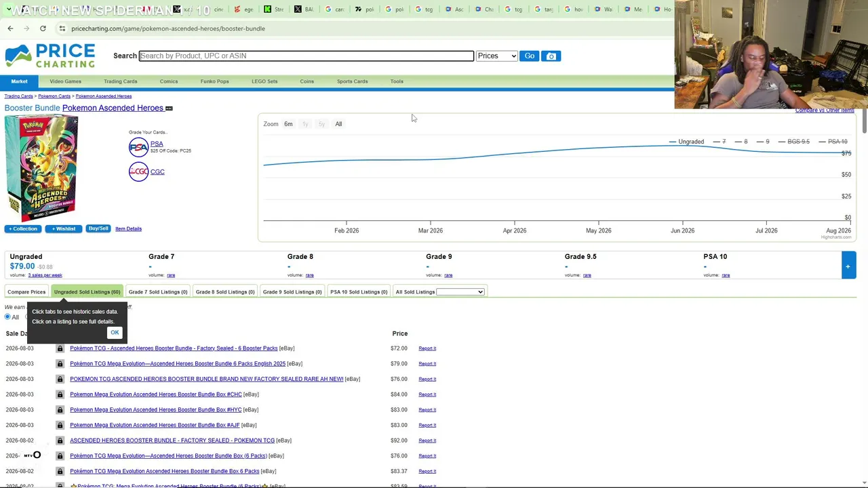Click the lock icon on the $92.00 listing row

(x=60, y=441)
